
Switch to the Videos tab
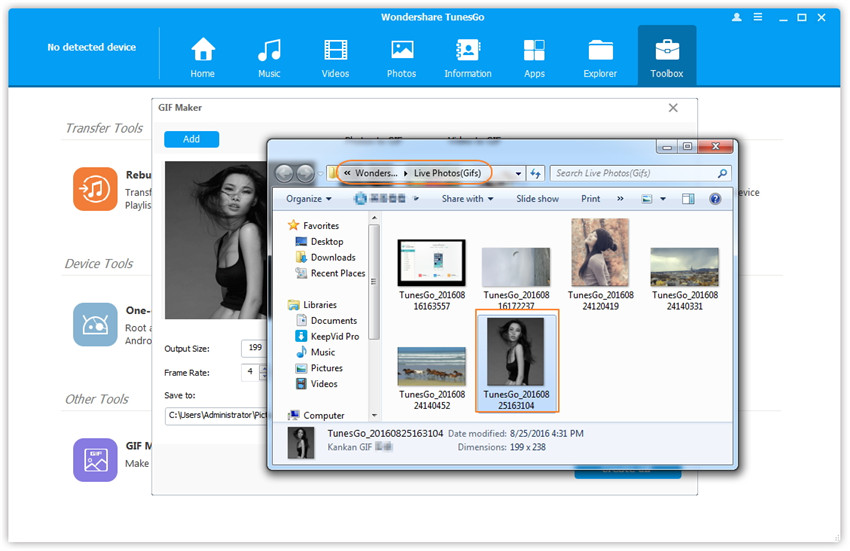(x=335, y=57)
